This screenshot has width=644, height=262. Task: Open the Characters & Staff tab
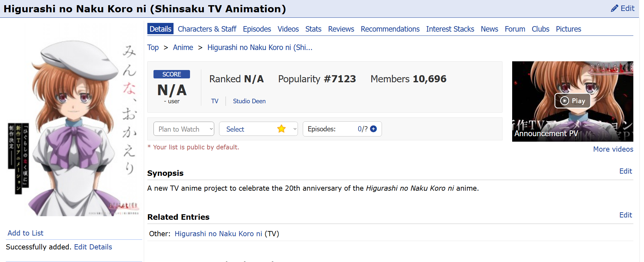tap(207, 29)
